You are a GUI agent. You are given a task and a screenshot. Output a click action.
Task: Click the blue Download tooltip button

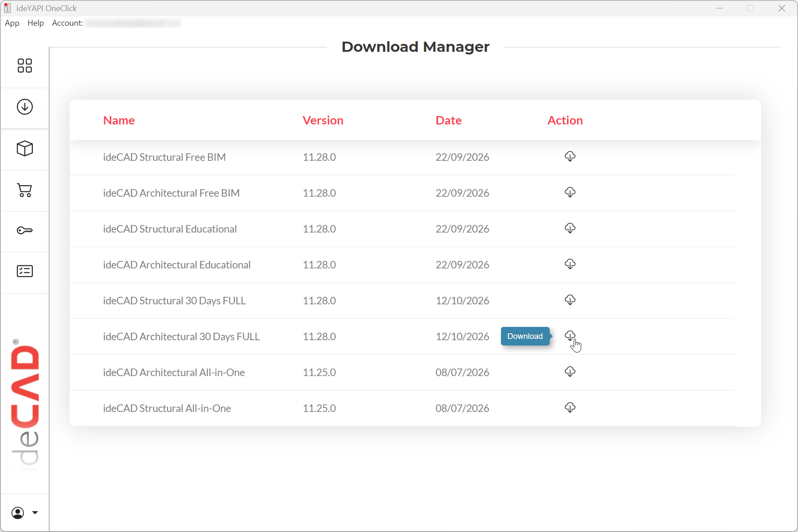pos(525,336)
